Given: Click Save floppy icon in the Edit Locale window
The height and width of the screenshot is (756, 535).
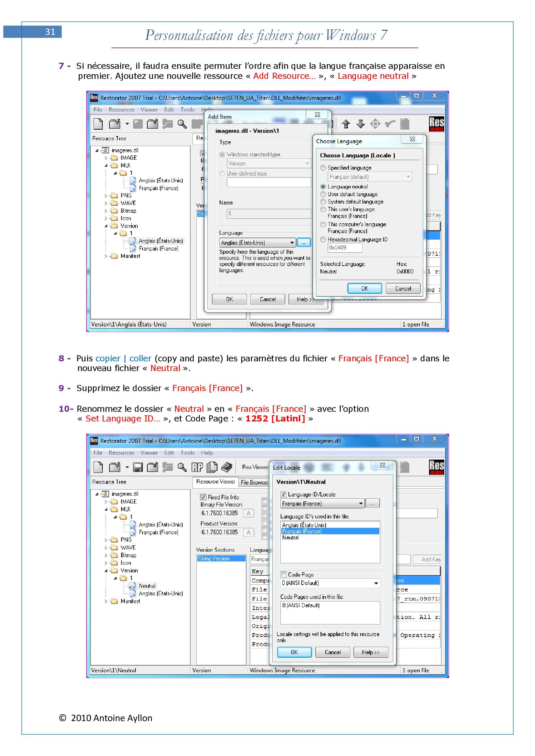Looking at the screenshot, I should pos(138,467).
